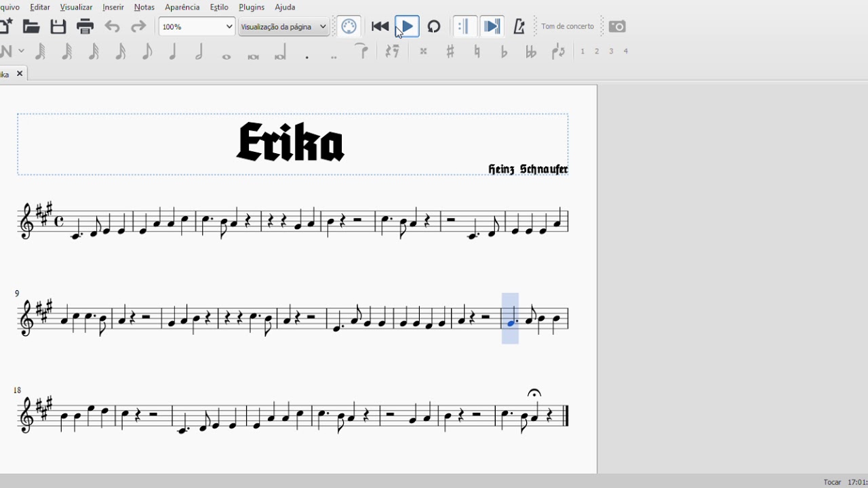Take a snapshot with camera icon
868x488 pixels.
[x=617, y=26]
